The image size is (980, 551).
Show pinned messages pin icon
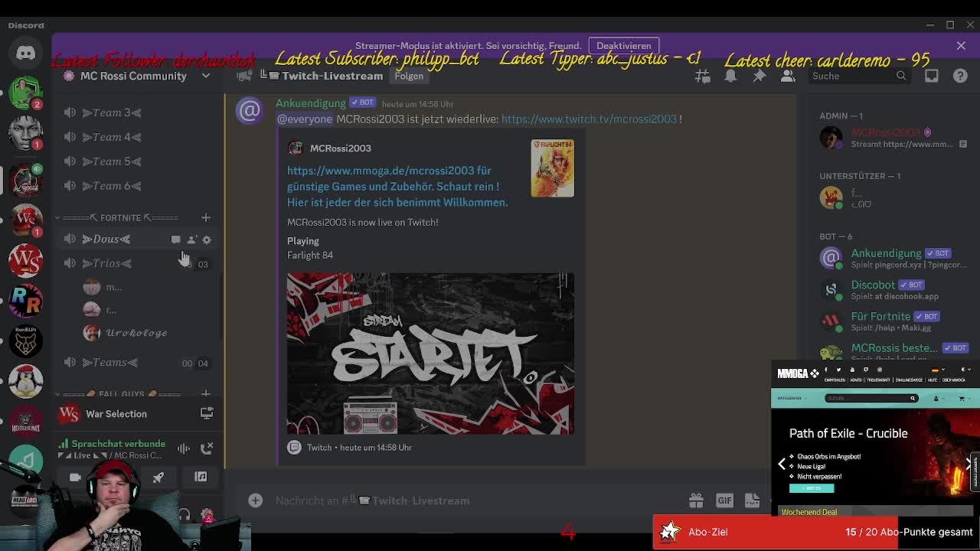[x=759, y=76]
